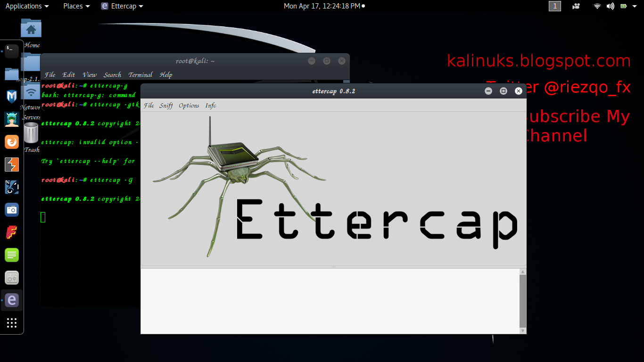This screenshot has width=644, height=362.
Task: Launch Metasploit from the dock
Action: (11, 97)
